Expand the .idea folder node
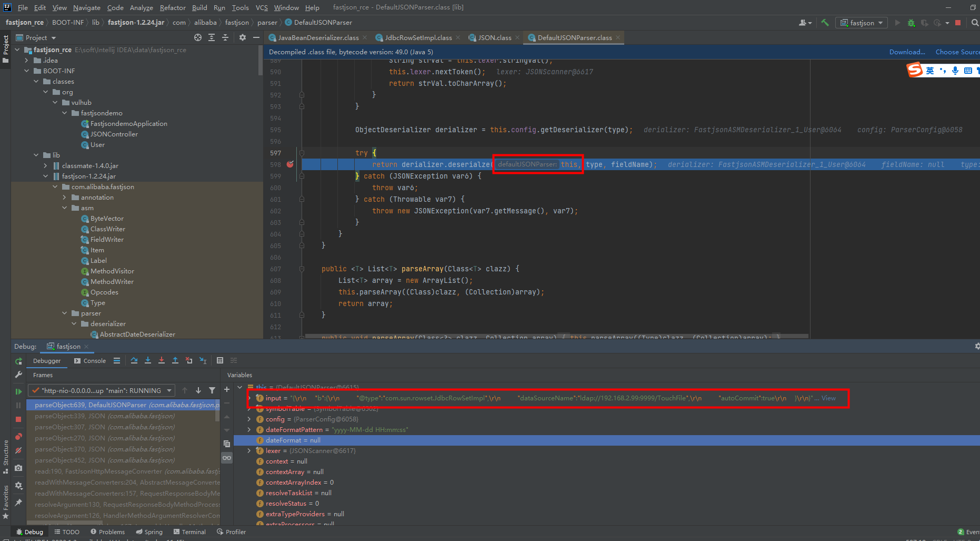 click(x=27, y=60)
